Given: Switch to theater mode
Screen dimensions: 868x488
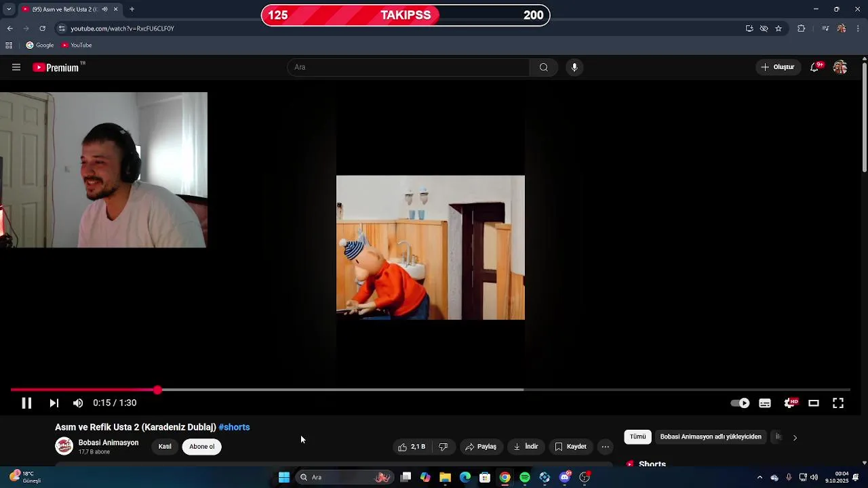Looking at the screenshot, I should 814,403.
